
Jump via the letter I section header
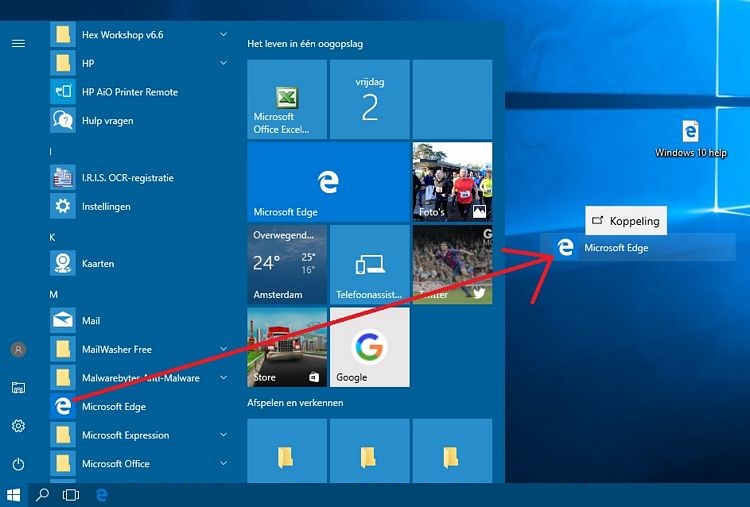51,152
